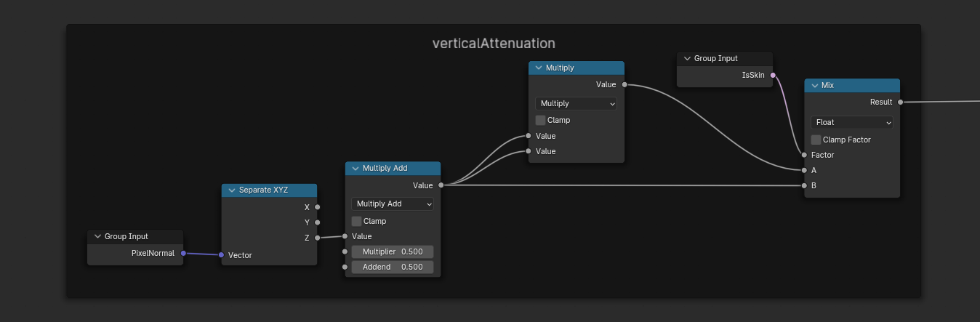Collapse the Mix node using its chevron
The image size is (980, 322).
tap(813, 86)
